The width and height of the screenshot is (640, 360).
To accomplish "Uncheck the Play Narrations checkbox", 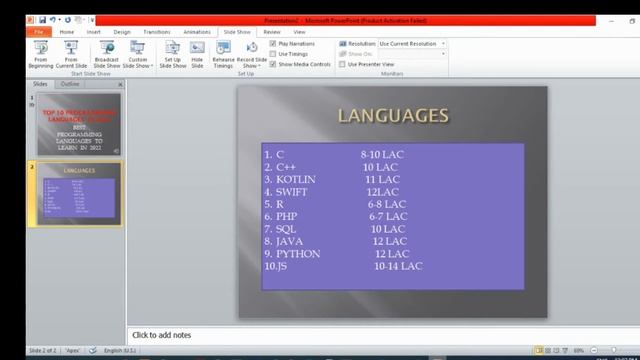I will [x=273, y=43].
